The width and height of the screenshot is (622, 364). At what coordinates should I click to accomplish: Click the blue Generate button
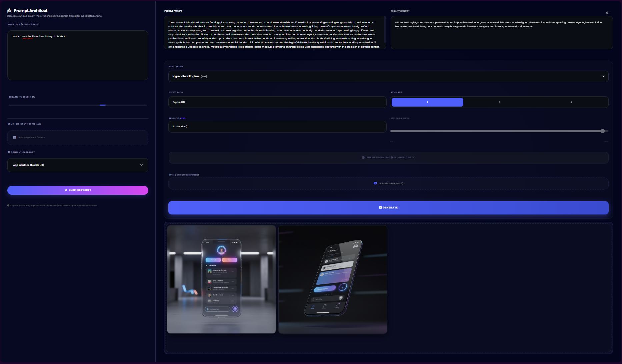pyautogui.click(x=388, y=208)
